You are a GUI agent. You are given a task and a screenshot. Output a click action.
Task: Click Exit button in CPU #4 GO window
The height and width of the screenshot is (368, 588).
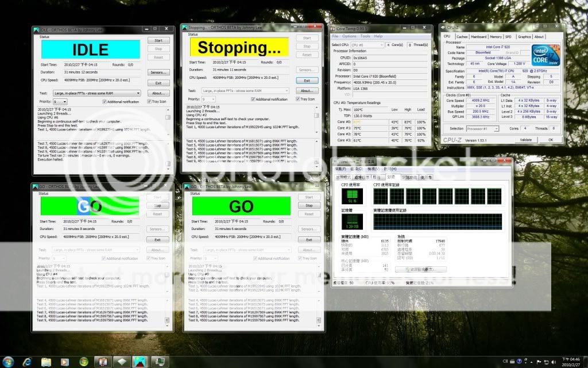pos(157,240)
